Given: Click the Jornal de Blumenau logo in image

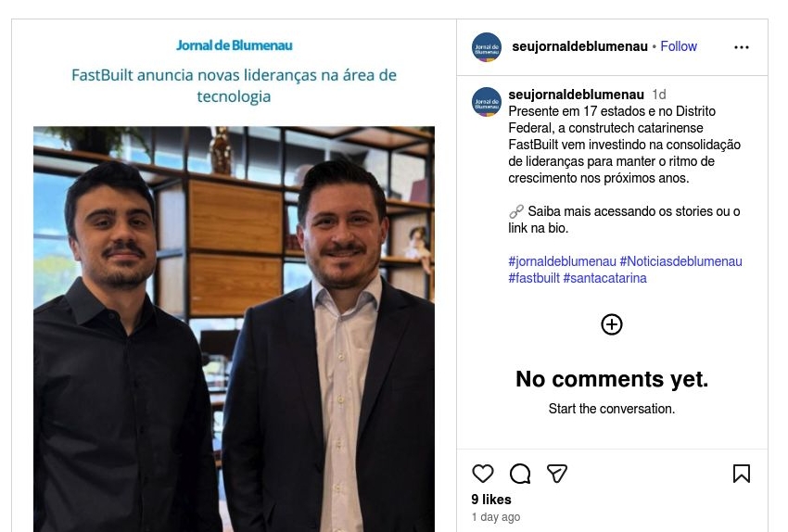Looking at the screenshot, I should coord(234,45).
